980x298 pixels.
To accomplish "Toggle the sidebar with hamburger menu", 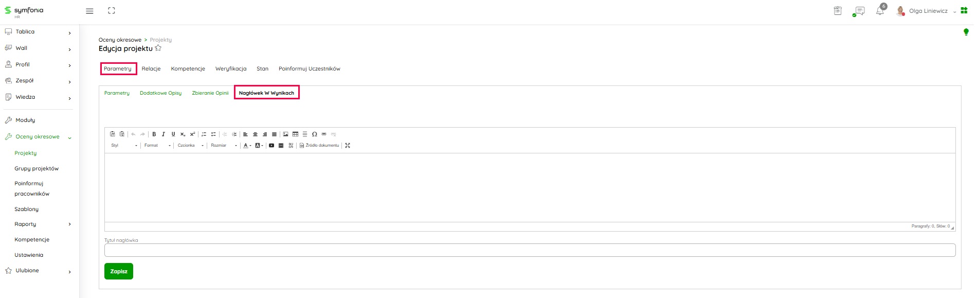I will pyautogui.click(x=89, y=11).
